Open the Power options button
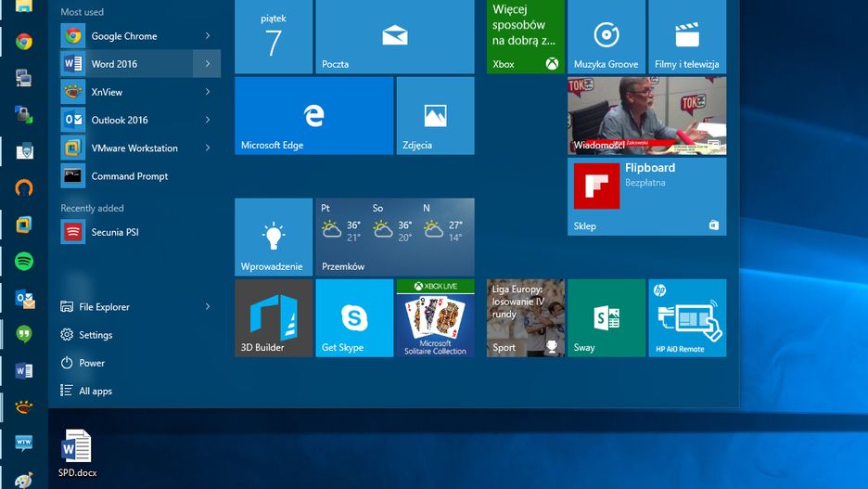The width and height of the screenshot is (868, 489). (x=91, y=364)
